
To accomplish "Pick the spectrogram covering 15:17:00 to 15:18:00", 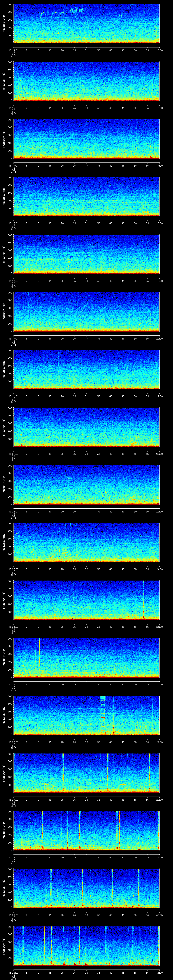I will 87,196.
